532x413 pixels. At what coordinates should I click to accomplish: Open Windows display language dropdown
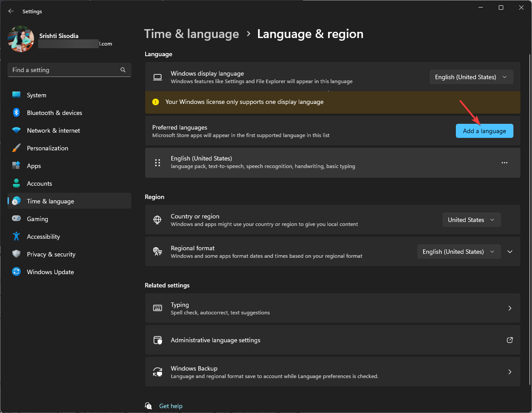[471, 77]
